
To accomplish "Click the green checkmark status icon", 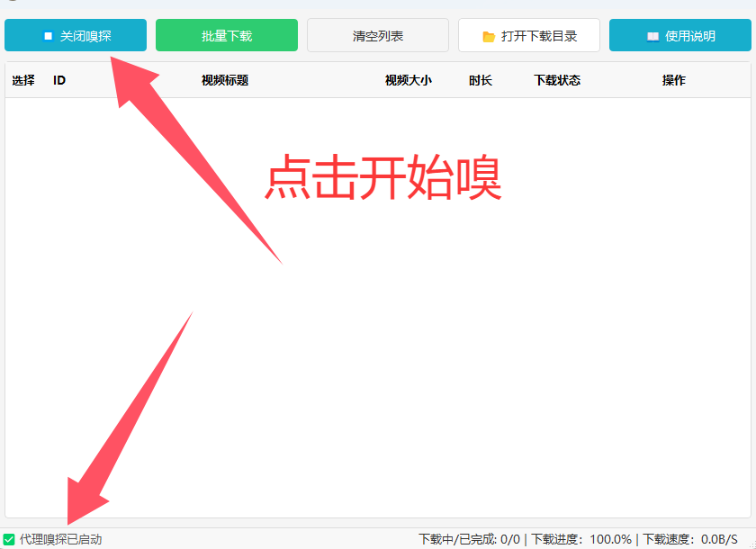I will click(9, 539).
